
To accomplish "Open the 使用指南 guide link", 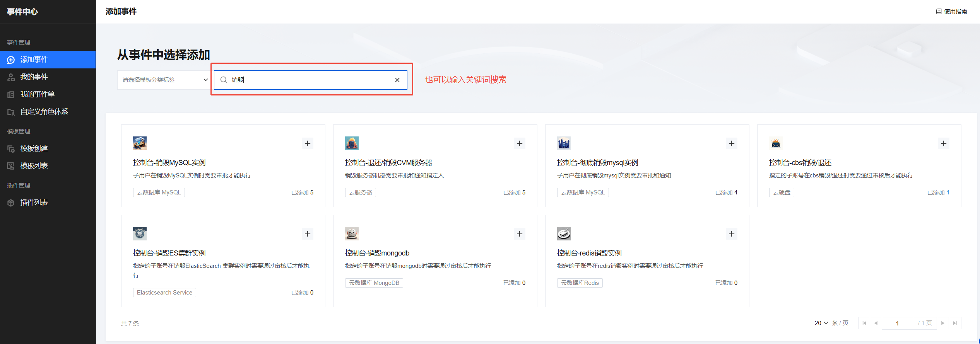I will tap(951, 12).
